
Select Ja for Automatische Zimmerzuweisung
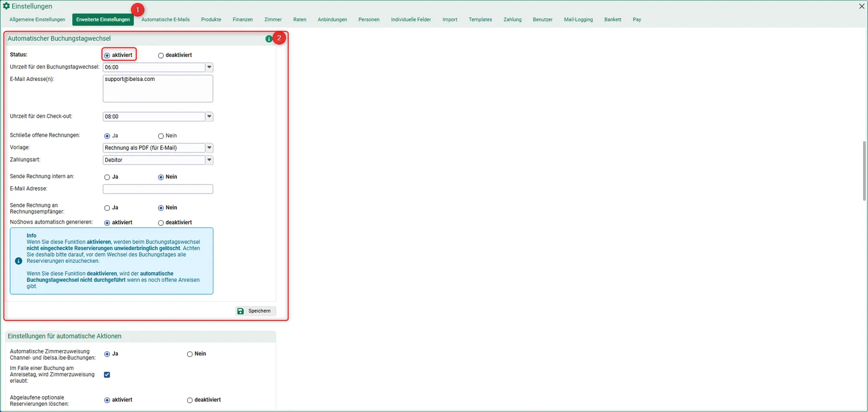tap(107, 354)
